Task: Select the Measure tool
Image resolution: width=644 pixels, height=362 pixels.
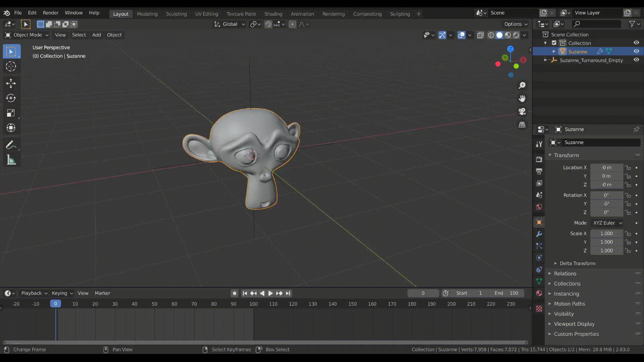Action: click(11, 160)
